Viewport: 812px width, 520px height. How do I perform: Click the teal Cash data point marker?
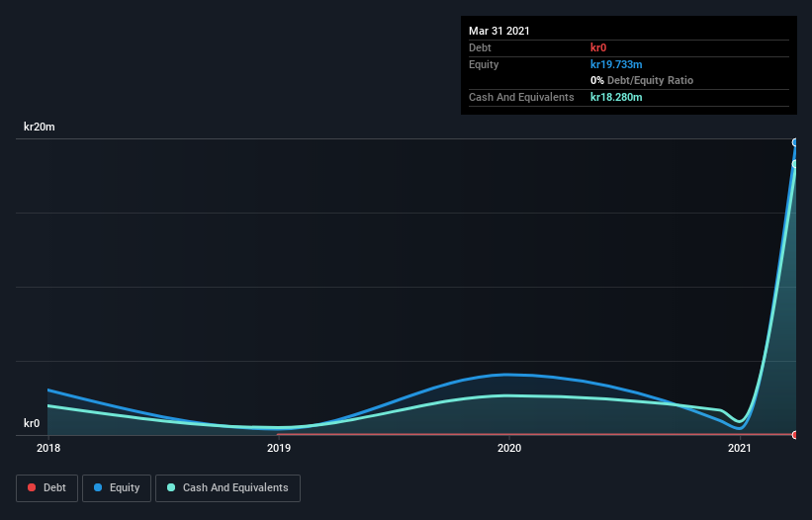(x=795, y=164)
